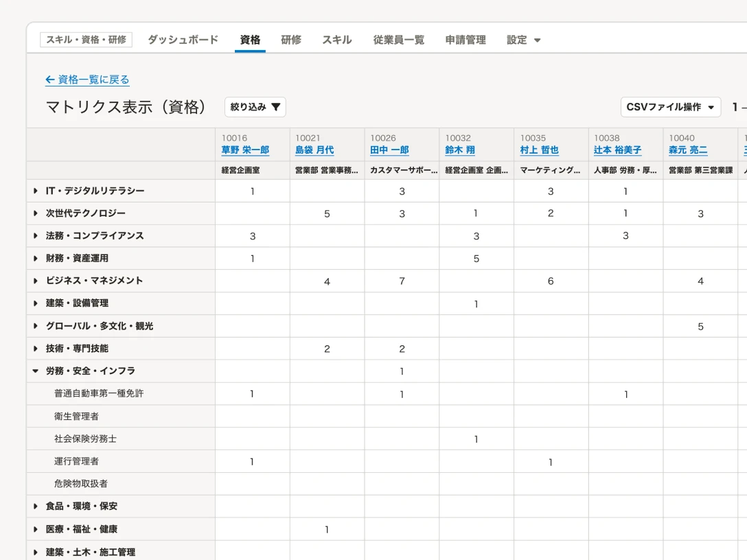Image resolution: width=747 pixels, height=560 pixels.
Task: Switch to the 研修 tab
Action: coord(291,40)
